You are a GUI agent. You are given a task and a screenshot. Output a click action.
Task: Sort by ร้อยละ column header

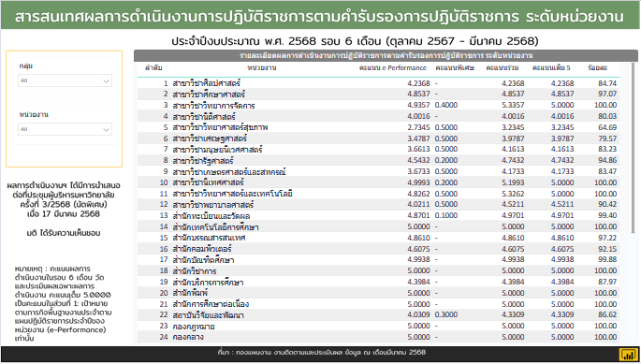pos(597,68)
